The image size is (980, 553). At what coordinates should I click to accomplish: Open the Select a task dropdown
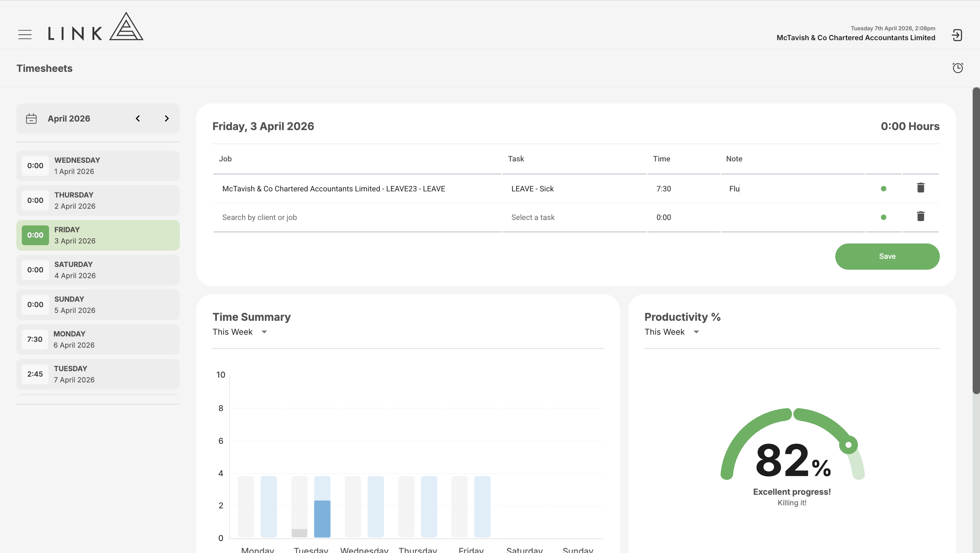tap(574, 218)
